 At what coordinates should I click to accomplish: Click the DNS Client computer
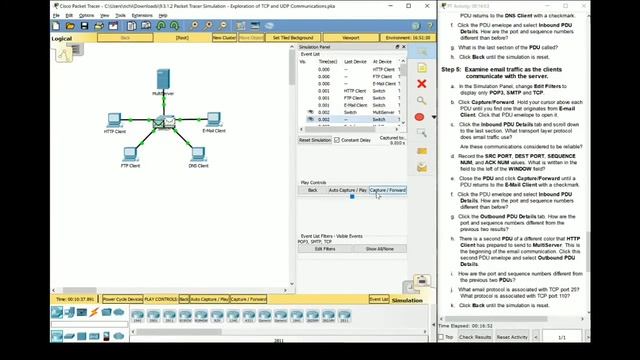point(198,154)
